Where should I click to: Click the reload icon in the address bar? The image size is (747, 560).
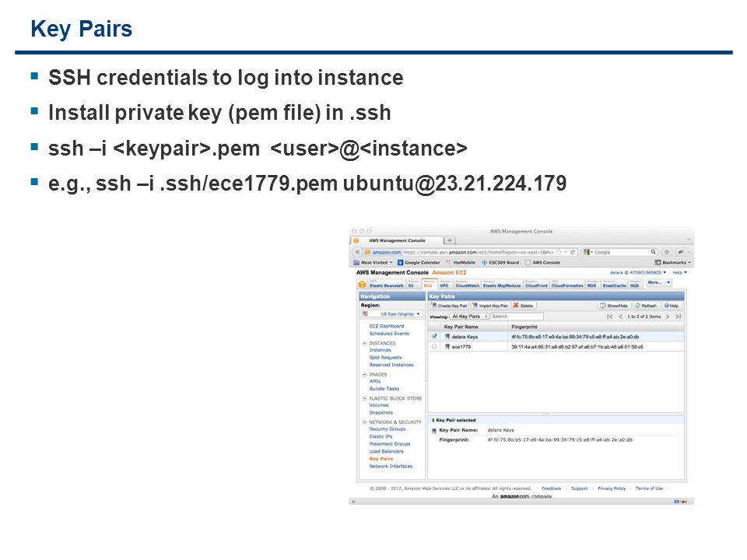coord(572,252)
